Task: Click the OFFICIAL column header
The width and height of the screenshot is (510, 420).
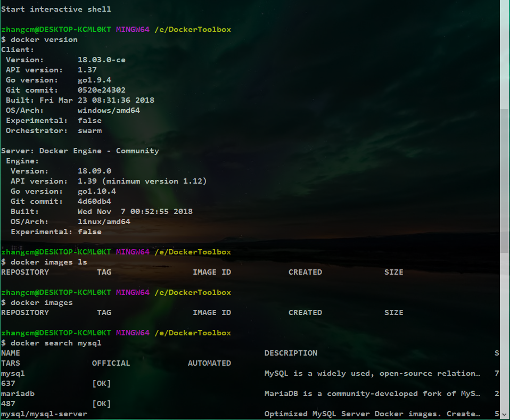Action: click(111, 363)
